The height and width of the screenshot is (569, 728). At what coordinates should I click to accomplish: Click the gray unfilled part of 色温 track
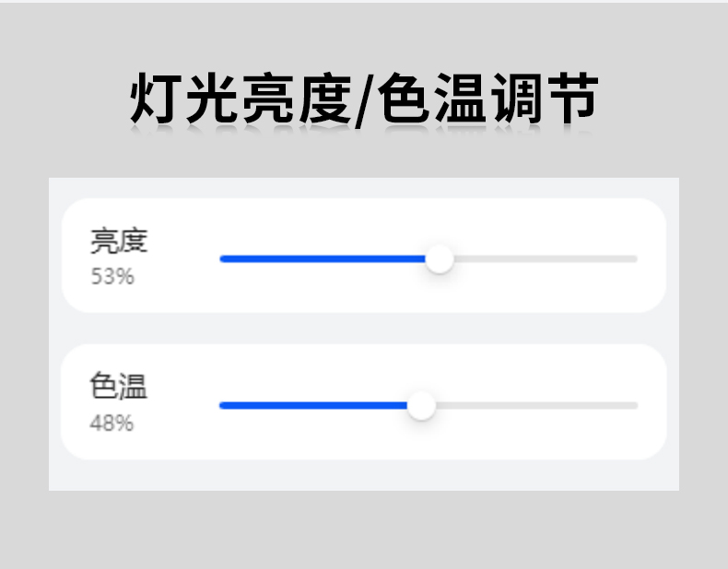point(534,405)
